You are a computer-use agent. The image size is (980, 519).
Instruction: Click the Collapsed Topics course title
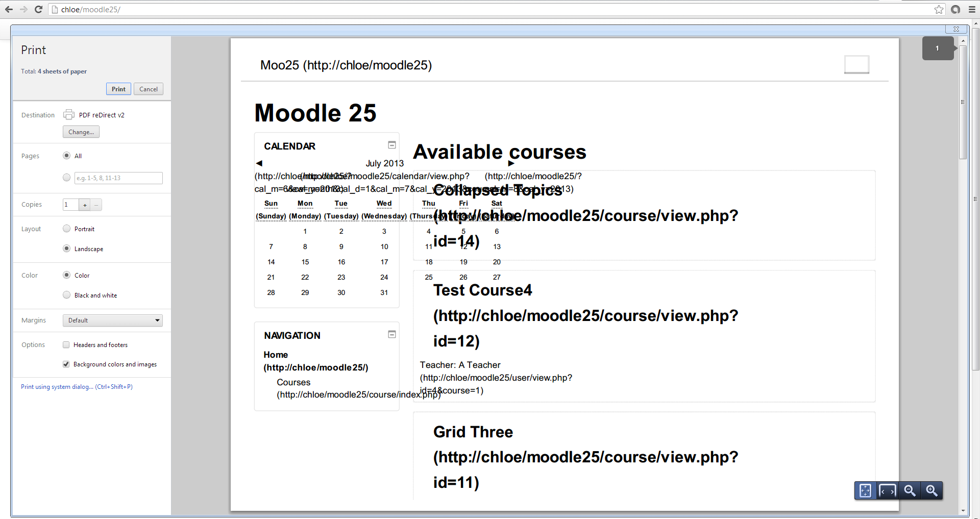(498, 190)
